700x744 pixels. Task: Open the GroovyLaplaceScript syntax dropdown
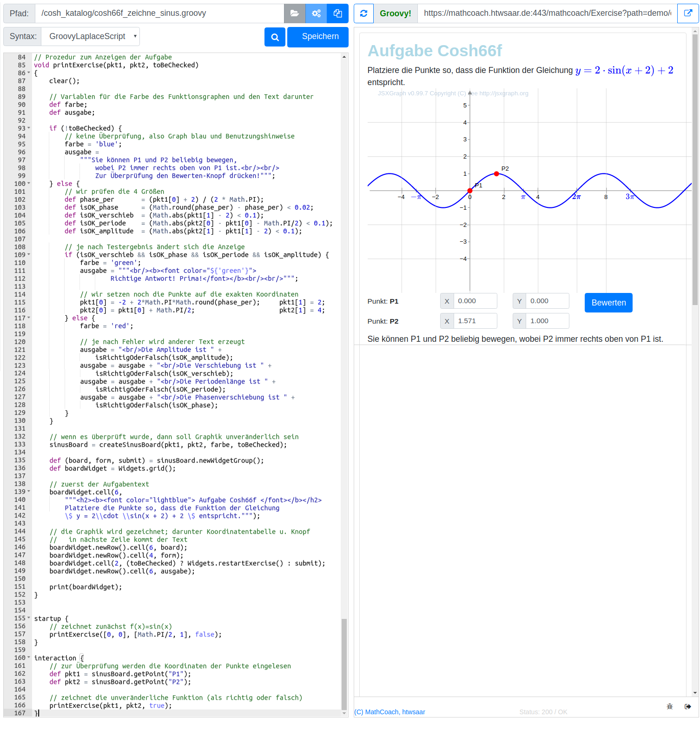pos(90,36)
